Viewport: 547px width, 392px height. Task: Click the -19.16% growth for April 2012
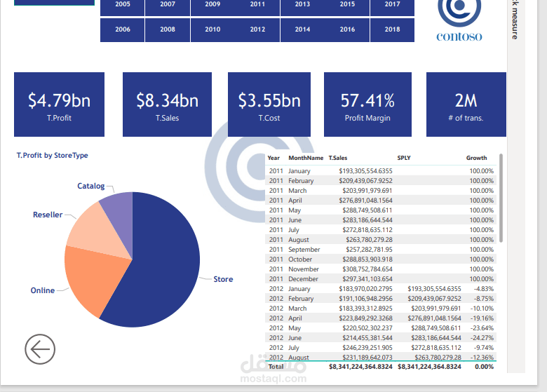pos(482,318)
